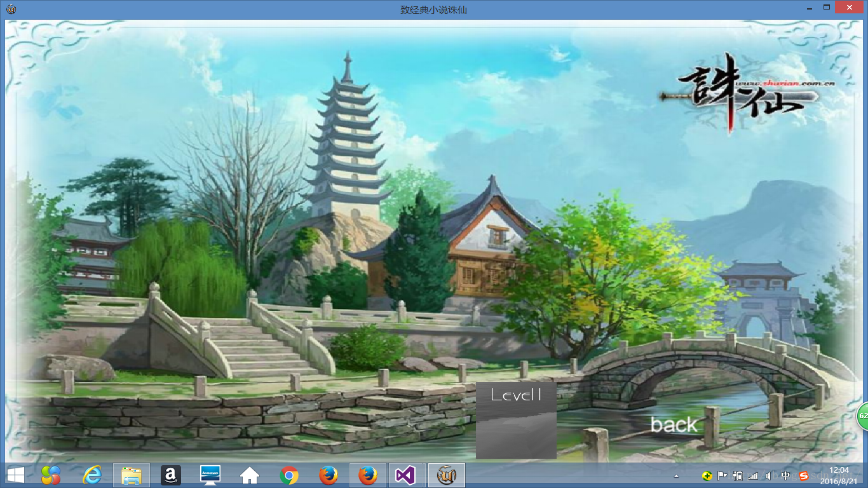Switch to the running Firefox window icon
The height and width of the screenshot is (488, 868).
click(x=368, y=475)
